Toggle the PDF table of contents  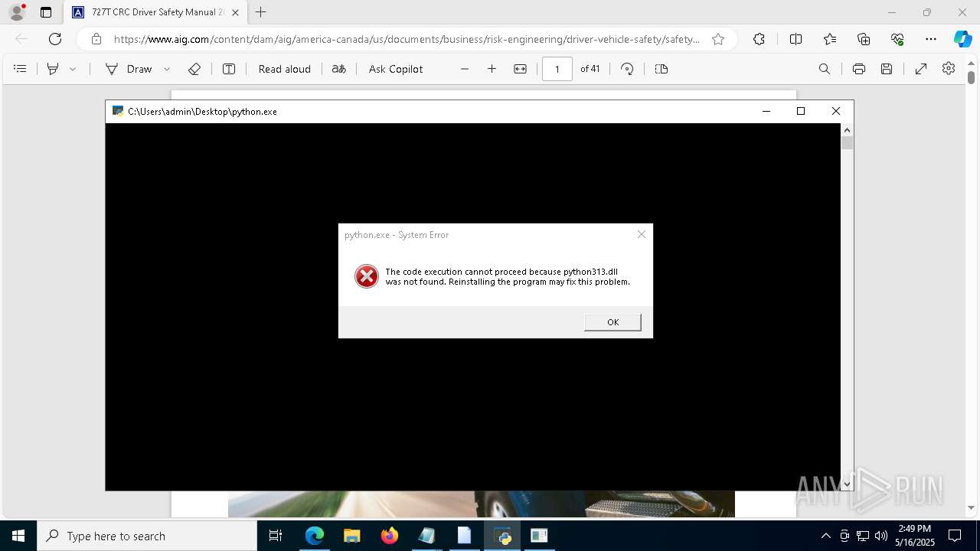pos(21,69)
